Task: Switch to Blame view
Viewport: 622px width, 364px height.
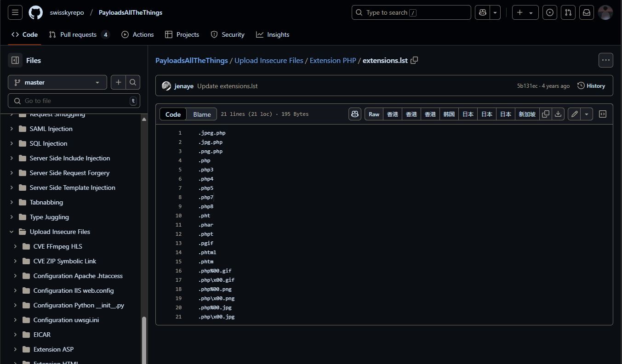Action: [202, 114]
